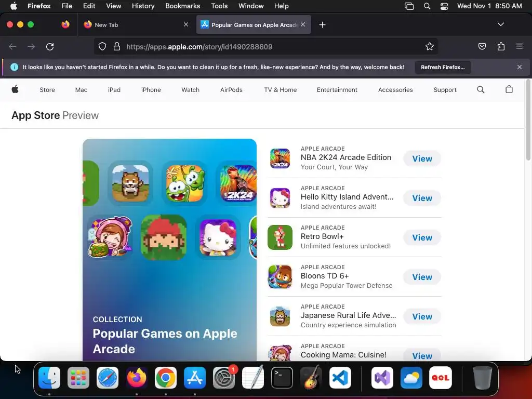Open Control Center in menu bar
This screenshot has height=399, width=532.
tap(444, 6)
